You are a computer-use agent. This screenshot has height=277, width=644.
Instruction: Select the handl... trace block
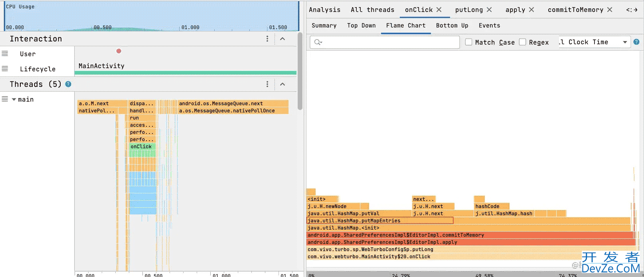pyautogui.click(x=142, y=110)
